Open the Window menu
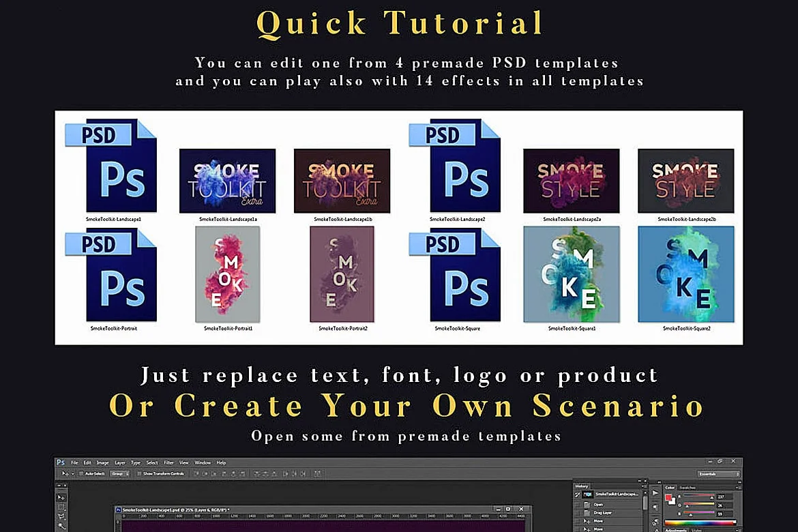Screen dimensions: 798x532 coord(203,462)
